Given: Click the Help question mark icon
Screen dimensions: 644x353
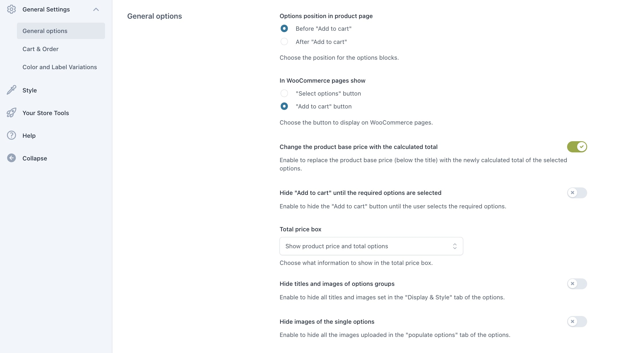Looking at the screenshot, I should 11,135.
